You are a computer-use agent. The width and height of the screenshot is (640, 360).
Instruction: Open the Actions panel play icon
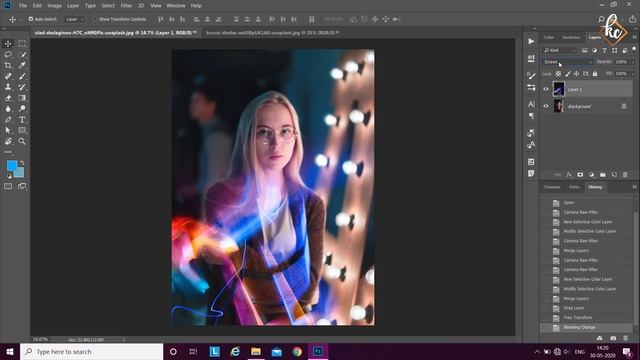(x=531, y=41)
